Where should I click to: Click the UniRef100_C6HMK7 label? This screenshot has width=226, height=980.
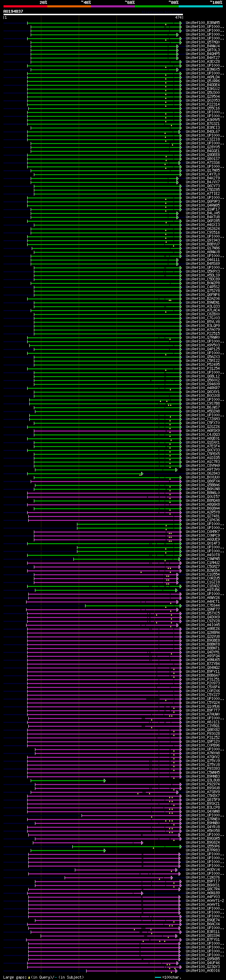tap(203, 531)
